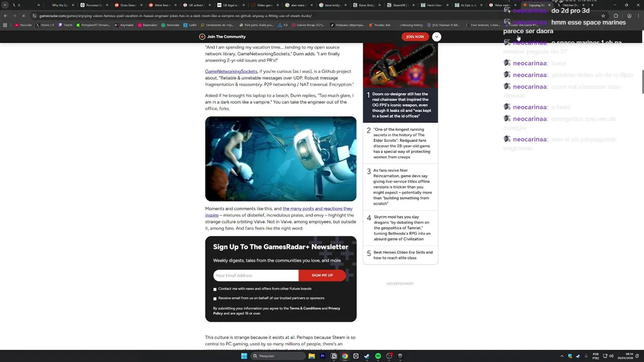Open Premiere Pro from the taskbar

click(x=323, y=356)
